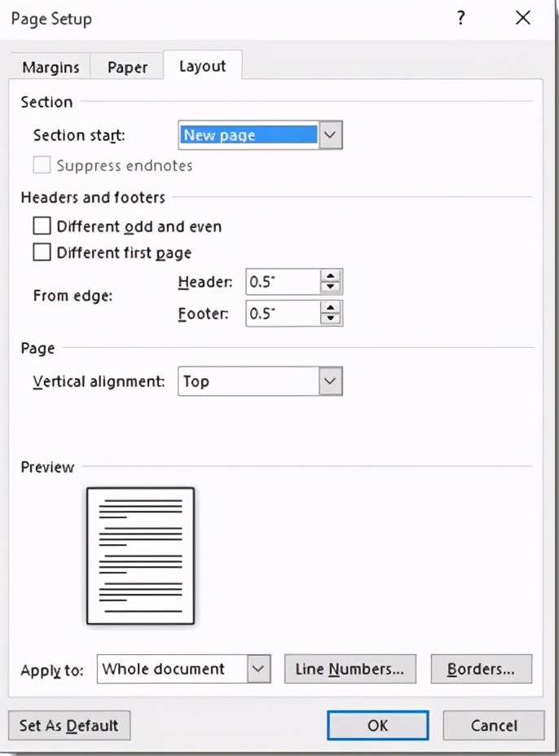Enable Different odd and even checkbox
The width and height of the screenshot is (559, 756).
click(x=42, y=226)
